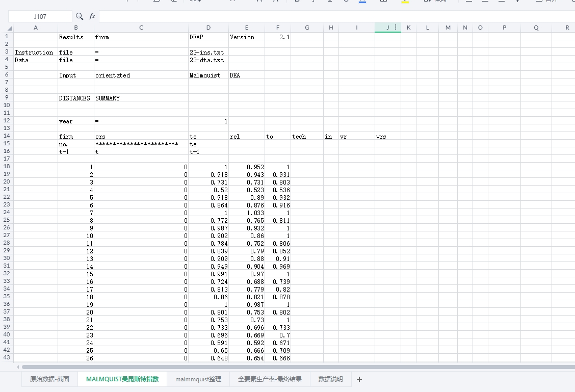This screenshot has width=575, height=392.
Task: Select column C header
Action: 141,28
